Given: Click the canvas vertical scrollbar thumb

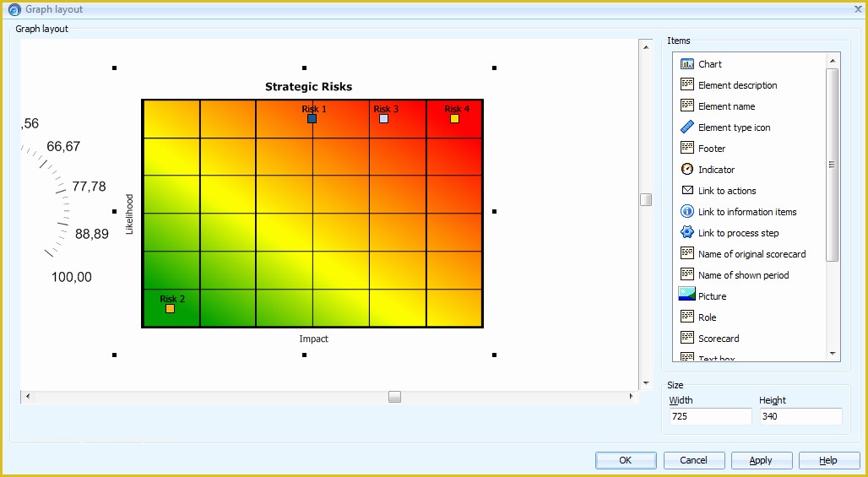Looking at the screenshot, I should [645, 200].
